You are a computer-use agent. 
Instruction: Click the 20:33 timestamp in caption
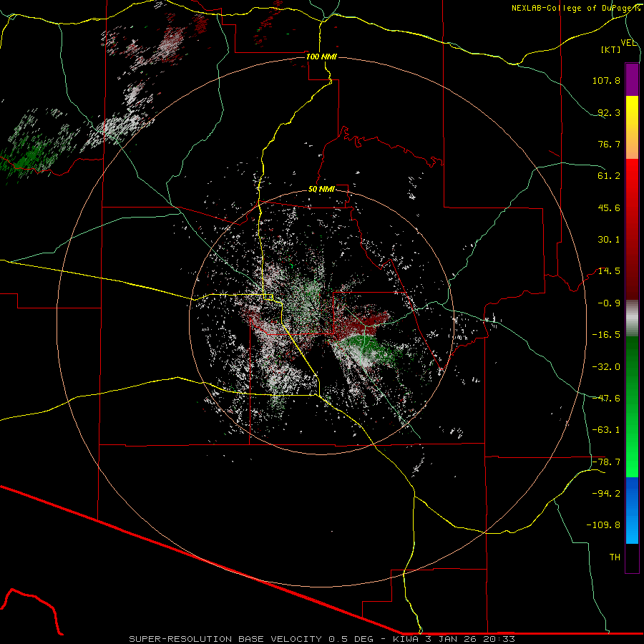(499, 639)
